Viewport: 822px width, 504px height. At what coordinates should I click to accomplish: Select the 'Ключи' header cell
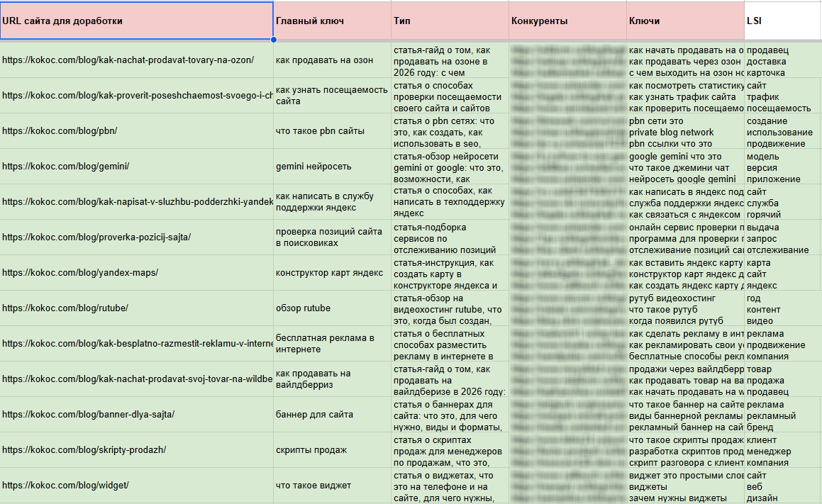coord(685,21)
